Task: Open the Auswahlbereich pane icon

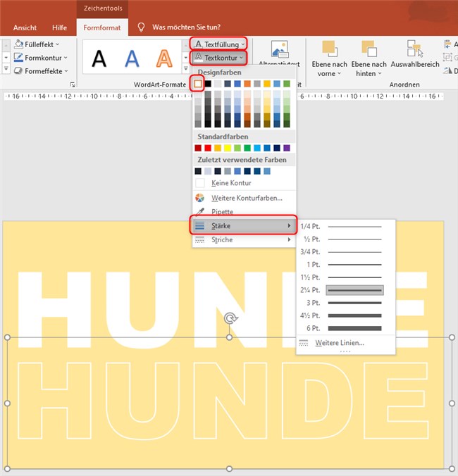Action: point(415,48)
